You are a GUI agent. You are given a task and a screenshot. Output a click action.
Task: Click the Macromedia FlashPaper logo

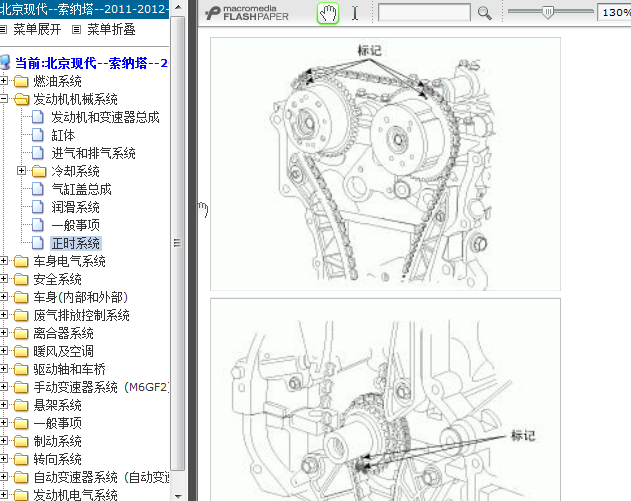coord(247,13)
